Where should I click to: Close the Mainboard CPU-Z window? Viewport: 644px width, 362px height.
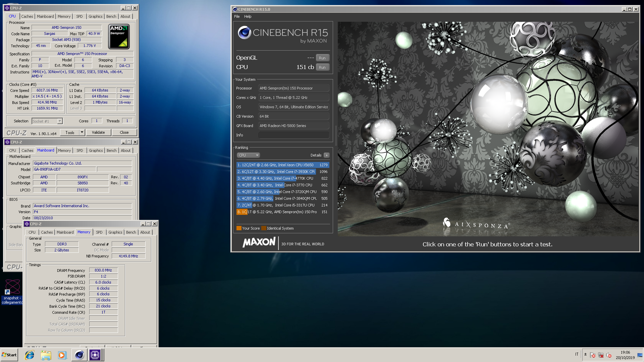click(135, 142)
